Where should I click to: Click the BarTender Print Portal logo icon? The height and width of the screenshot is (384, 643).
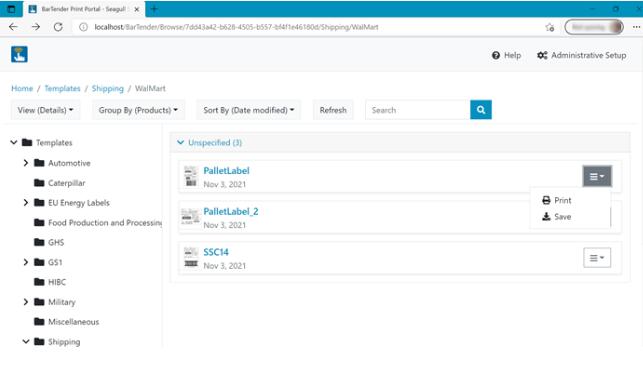pyautogui.click(x=19, y=54)
